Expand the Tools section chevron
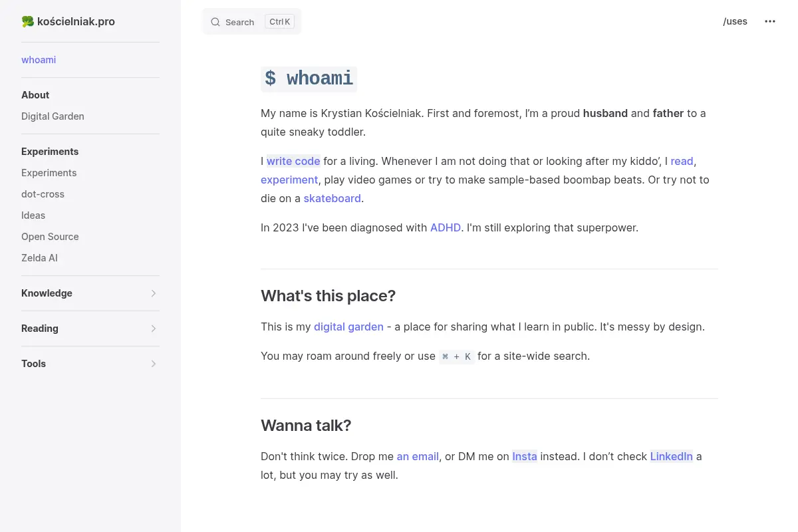Screen dimensions: 798x532 click(x=154, y=364)
